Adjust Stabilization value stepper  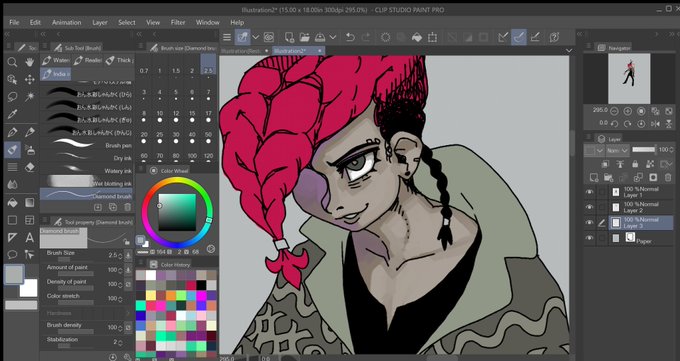pos(120,342)
